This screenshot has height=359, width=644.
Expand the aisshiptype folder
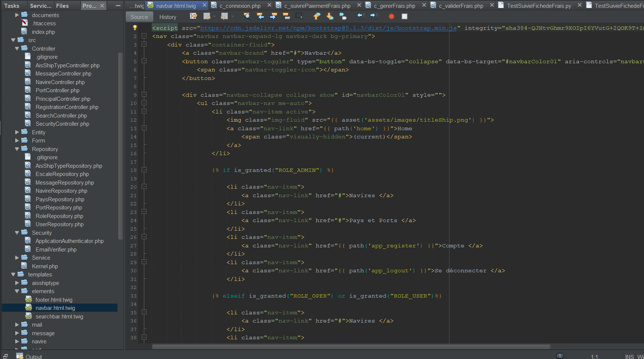point(17,283)
